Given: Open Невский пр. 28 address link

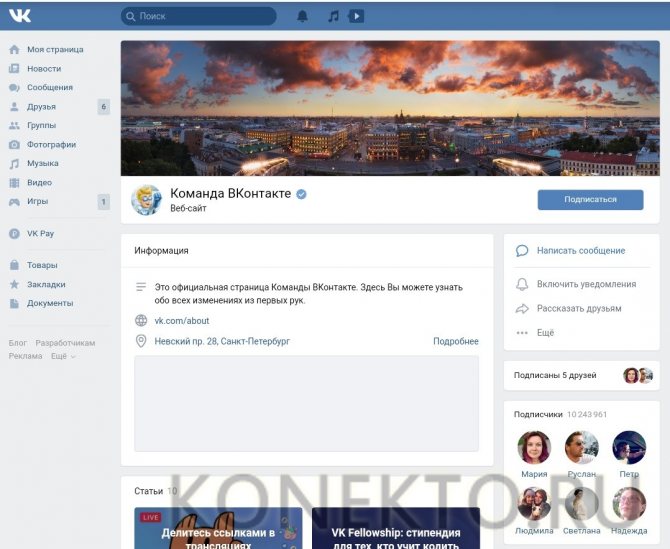Looking at the screenshot, I should coord(222,341).
